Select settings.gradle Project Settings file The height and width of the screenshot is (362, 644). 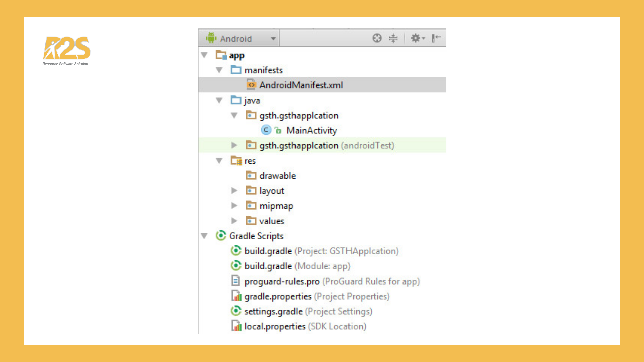point(273,311)
